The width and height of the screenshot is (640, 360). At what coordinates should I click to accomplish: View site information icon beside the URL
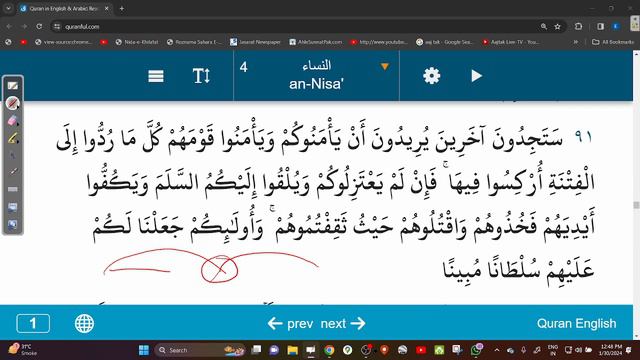tap(57, 27)
